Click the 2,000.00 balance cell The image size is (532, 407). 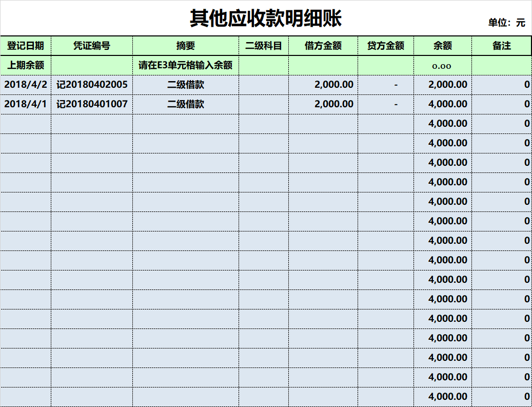(443, 85)
